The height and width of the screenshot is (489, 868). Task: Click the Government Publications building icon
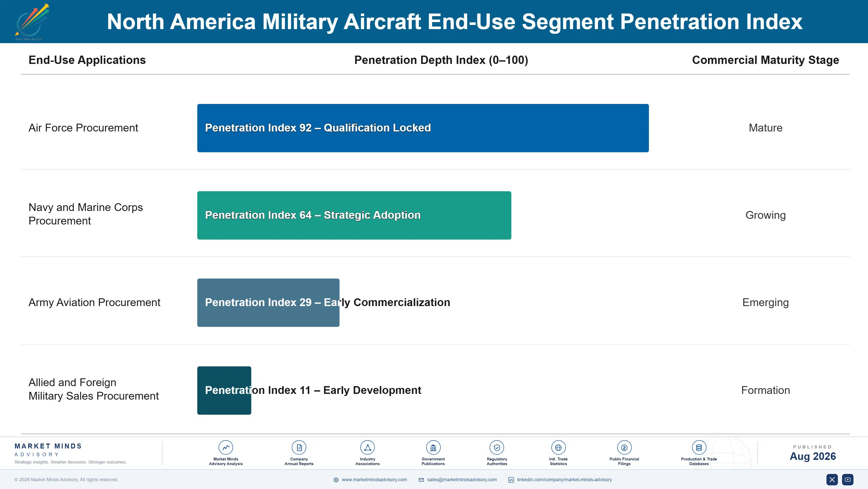(433, 447)
